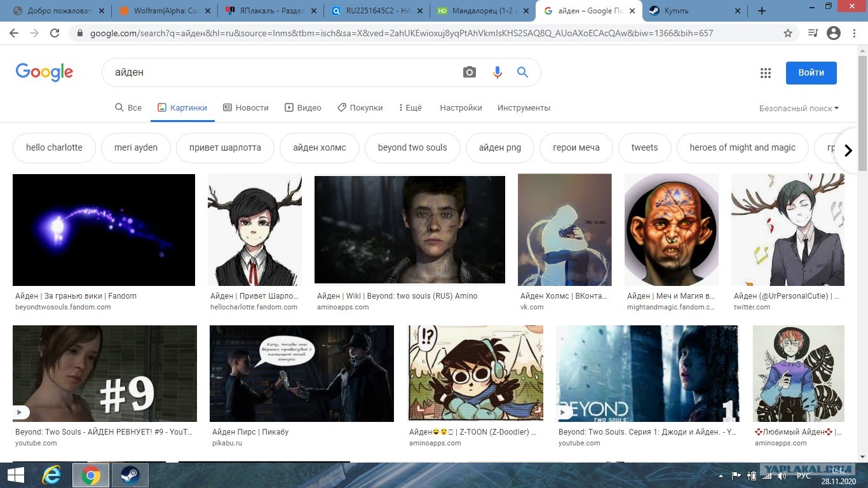Image resolution: width=868 pixels, height=488 pixels.
Task: Switch to the Steam Купить browser tab
Action: pos(696,11)
